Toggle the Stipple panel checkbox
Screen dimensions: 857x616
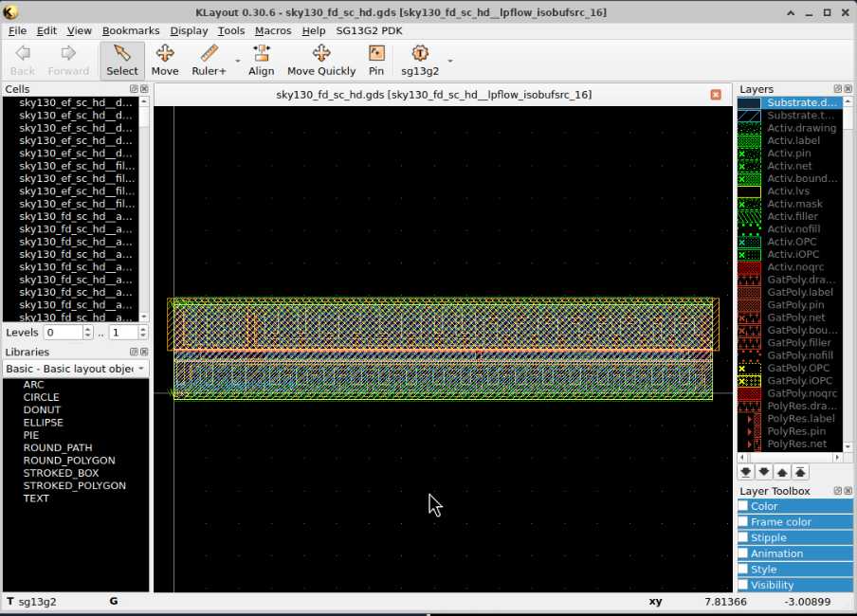point(743,537)
